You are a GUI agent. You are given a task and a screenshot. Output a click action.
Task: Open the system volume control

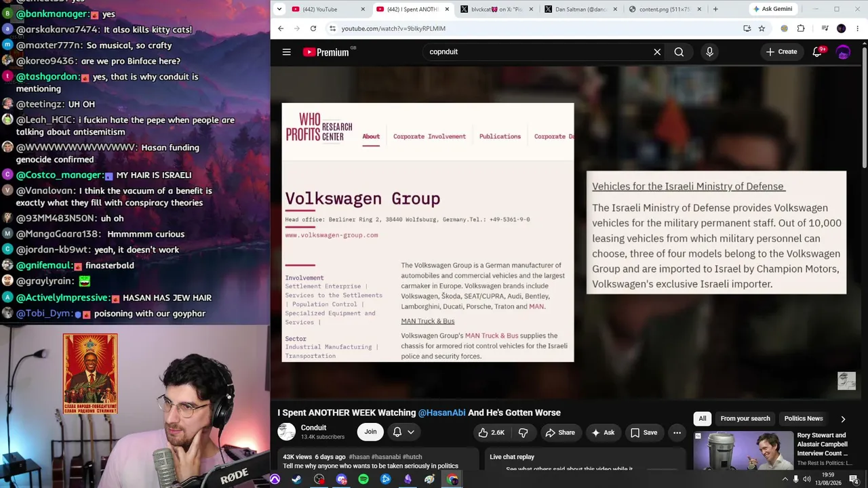pos(807,479)
